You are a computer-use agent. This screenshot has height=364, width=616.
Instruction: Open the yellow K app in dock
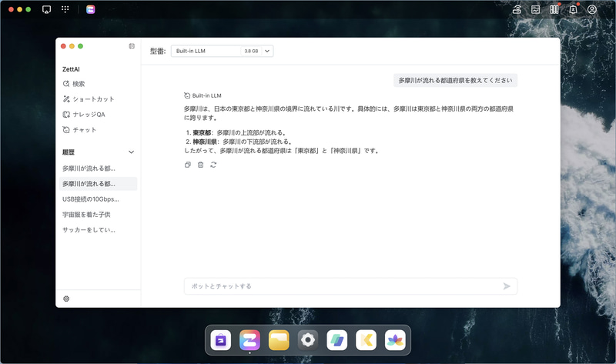pos(367,340)
